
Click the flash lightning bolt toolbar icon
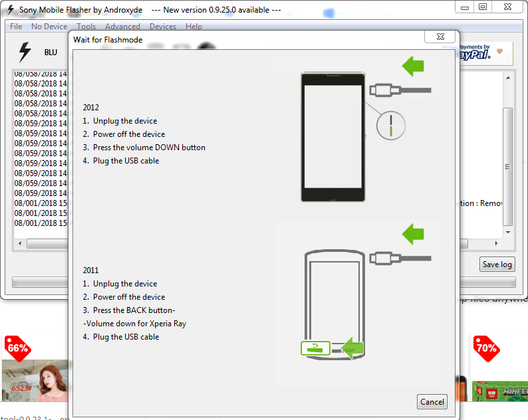[25, 52]
